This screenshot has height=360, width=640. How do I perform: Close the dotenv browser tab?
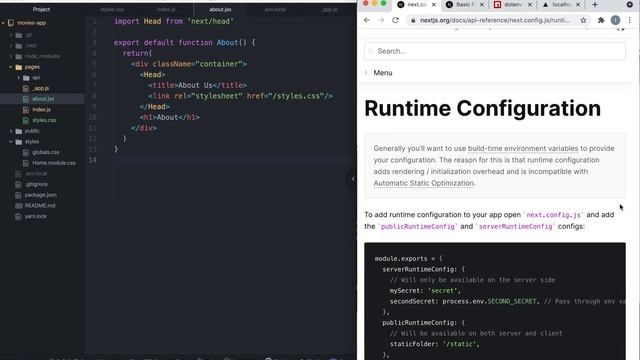530,4
